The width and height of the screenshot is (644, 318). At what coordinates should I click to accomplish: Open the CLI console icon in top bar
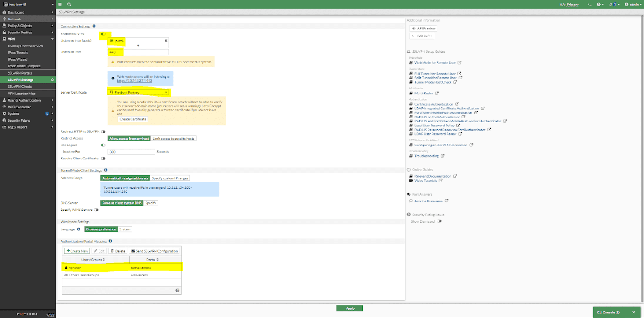[589, 5]
